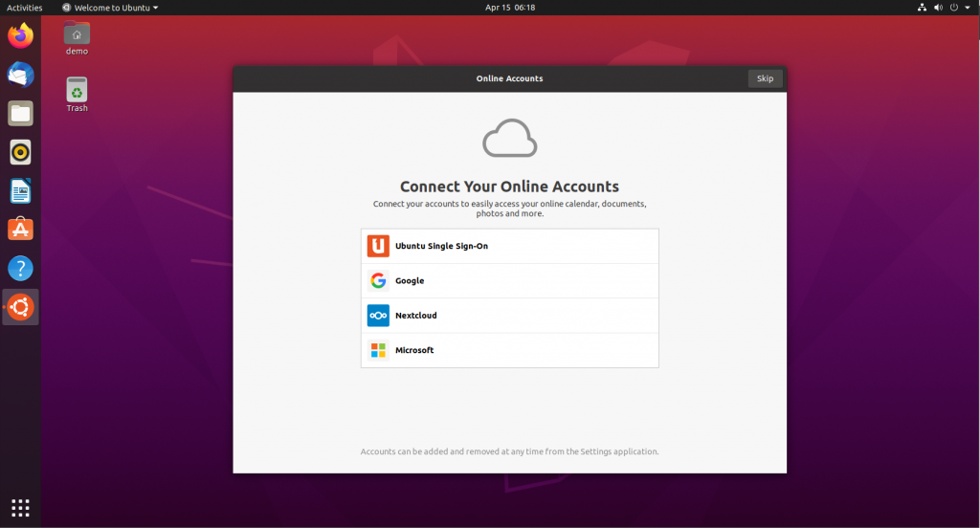
Task: Open network status icon in top bar
Action: pos(922,8)
